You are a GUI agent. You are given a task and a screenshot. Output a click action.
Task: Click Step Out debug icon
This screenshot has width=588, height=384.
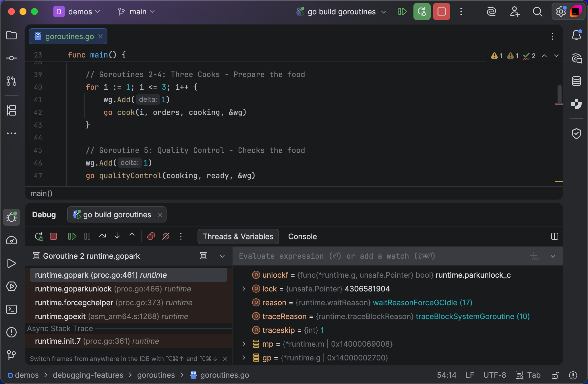click(132, 237)
